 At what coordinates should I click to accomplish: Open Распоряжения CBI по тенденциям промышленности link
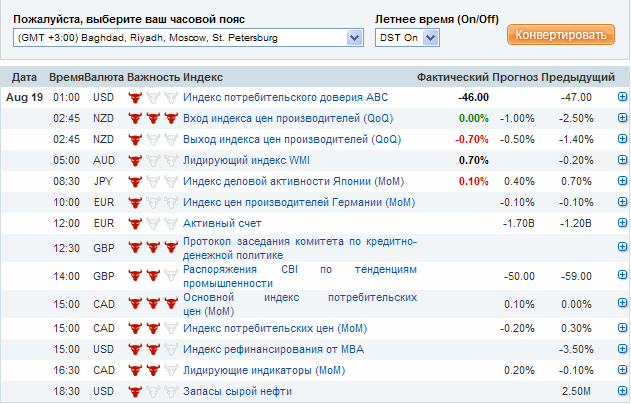300,276
